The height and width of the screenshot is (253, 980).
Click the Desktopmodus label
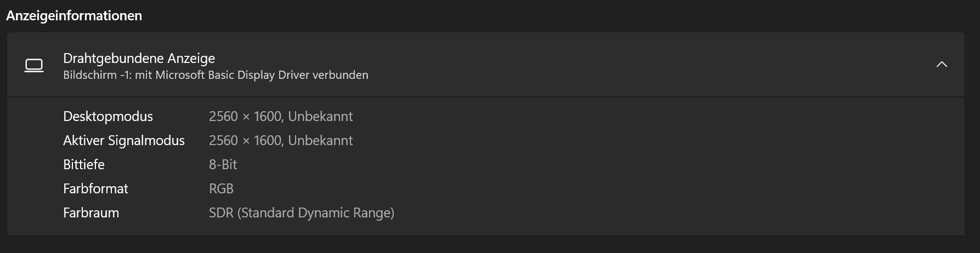tap(108, 117)
